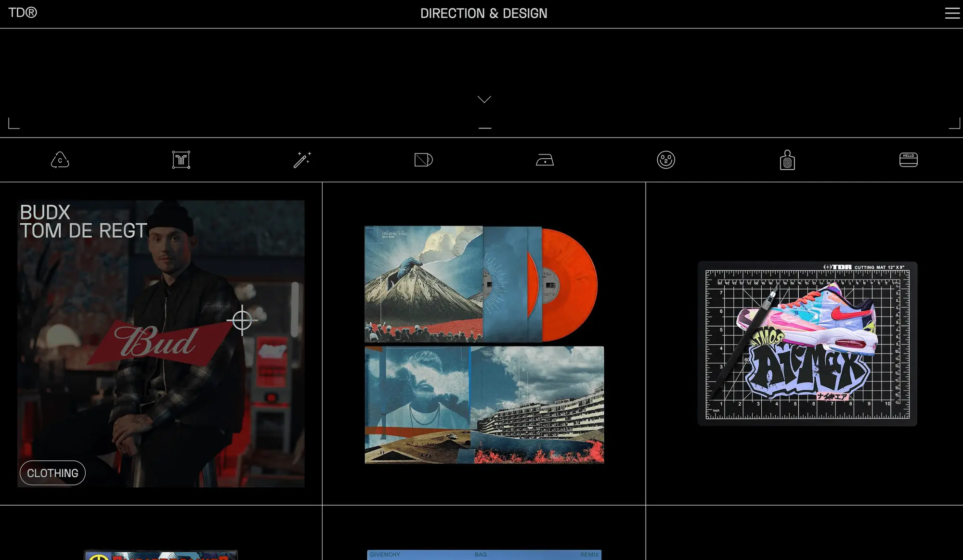
Task: Open the partially visible bottom-left project
Action: [x=161, y=555]
